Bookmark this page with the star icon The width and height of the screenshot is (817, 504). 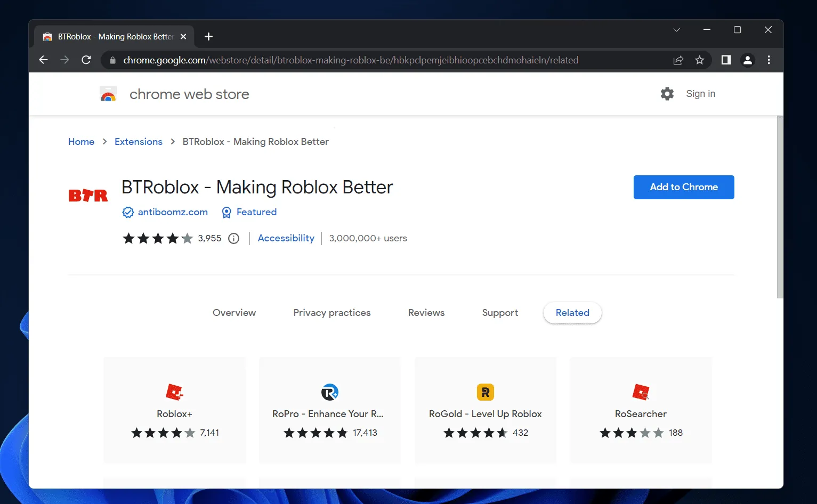click(700, 60)
